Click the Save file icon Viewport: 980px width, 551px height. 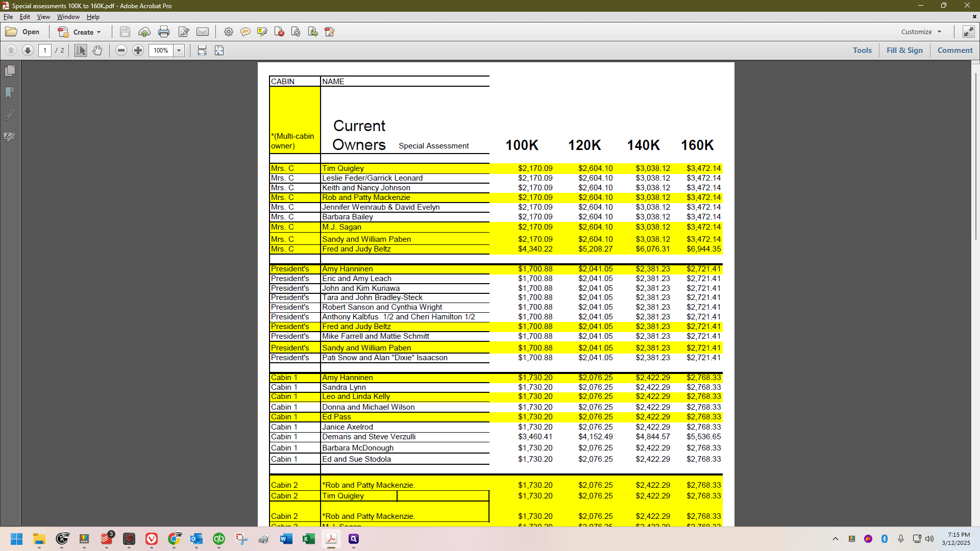click(x=125, y=32)
